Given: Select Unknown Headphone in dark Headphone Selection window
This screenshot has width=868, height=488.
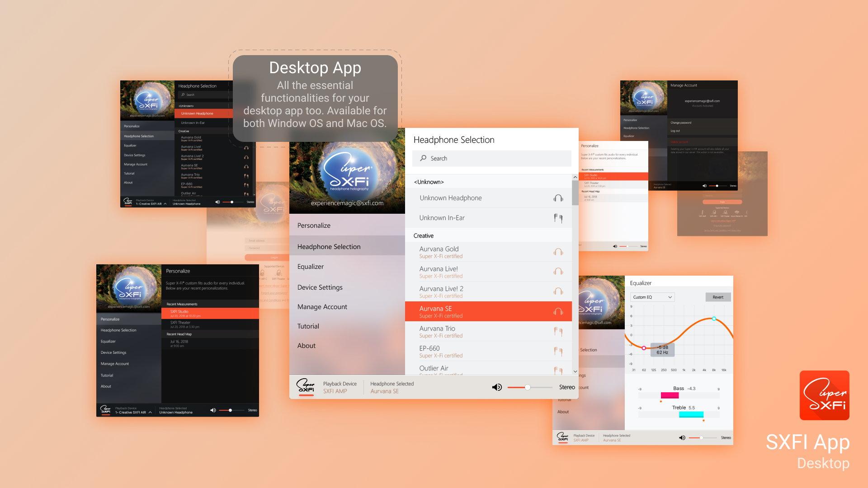Looking at the screenshot, I should (x=204, y=113).
